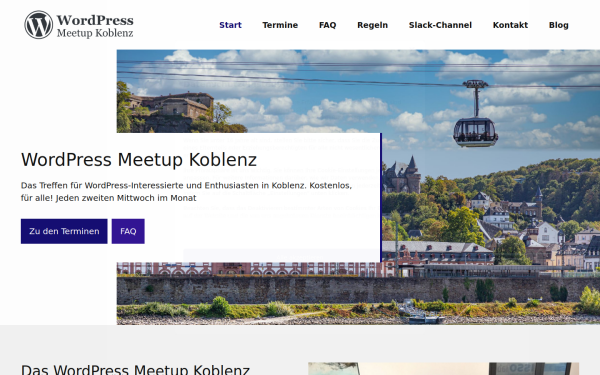Screen dimensions: 600x375
Task: Click the hero heading WordPress Meetup Koblenz
Action: point(139,160)
